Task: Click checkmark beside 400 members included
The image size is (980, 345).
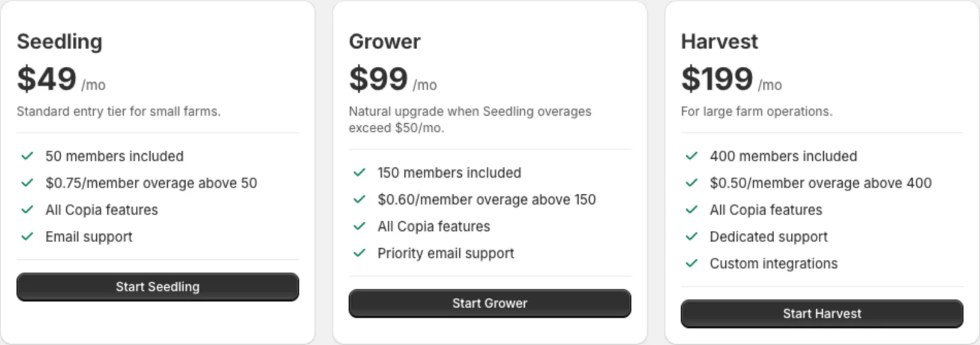Action: pyautogui.click(x=692, y=156)
